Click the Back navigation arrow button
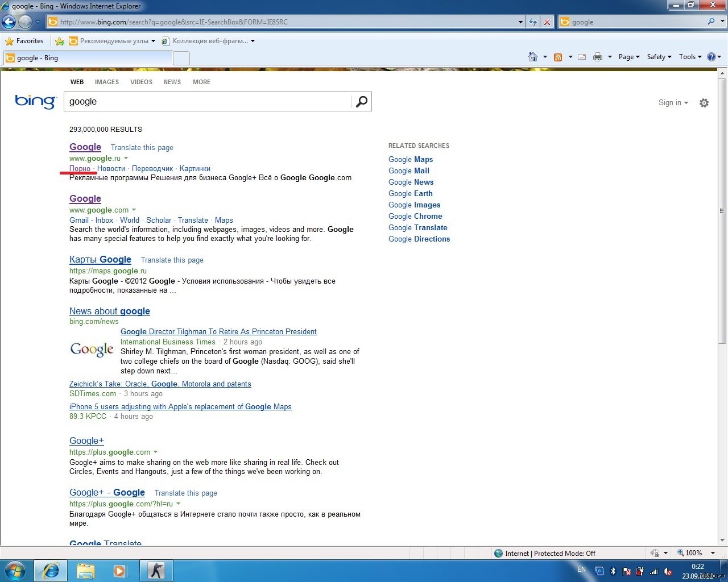This screenshot has height=582, width=728. point(9,22)
